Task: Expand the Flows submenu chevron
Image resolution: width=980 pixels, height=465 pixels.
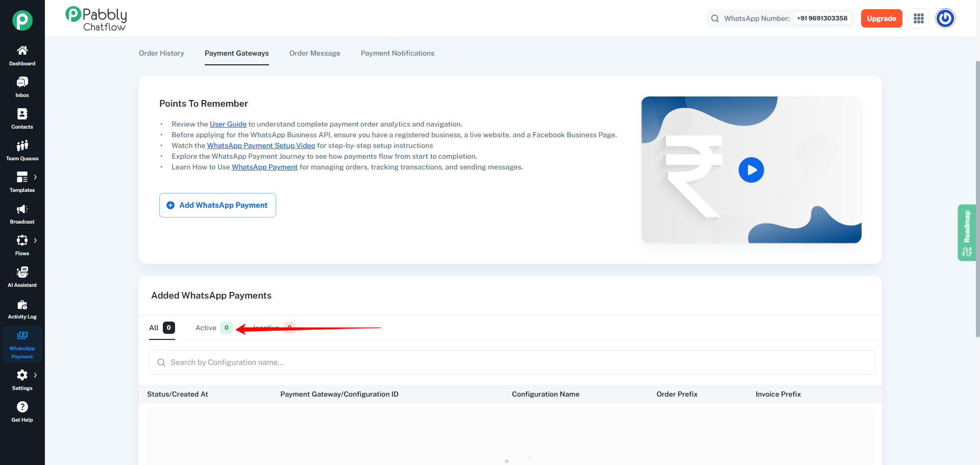Action: pos(35,240)
